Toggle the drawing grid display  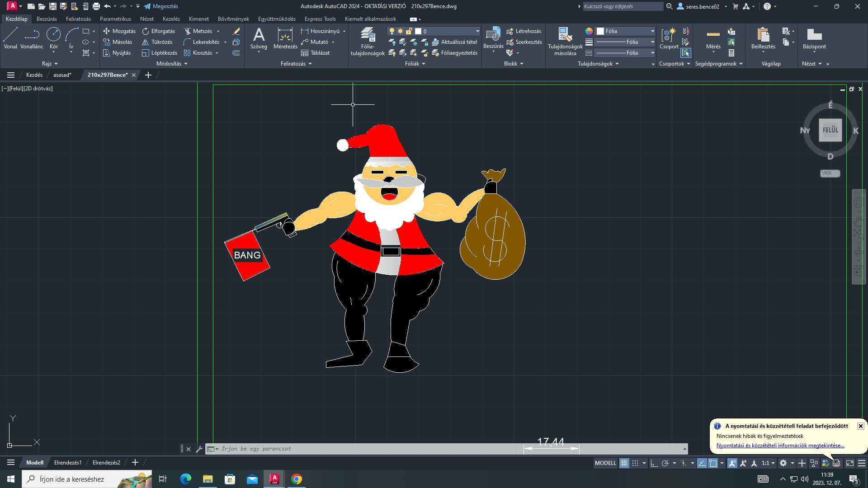624,463
